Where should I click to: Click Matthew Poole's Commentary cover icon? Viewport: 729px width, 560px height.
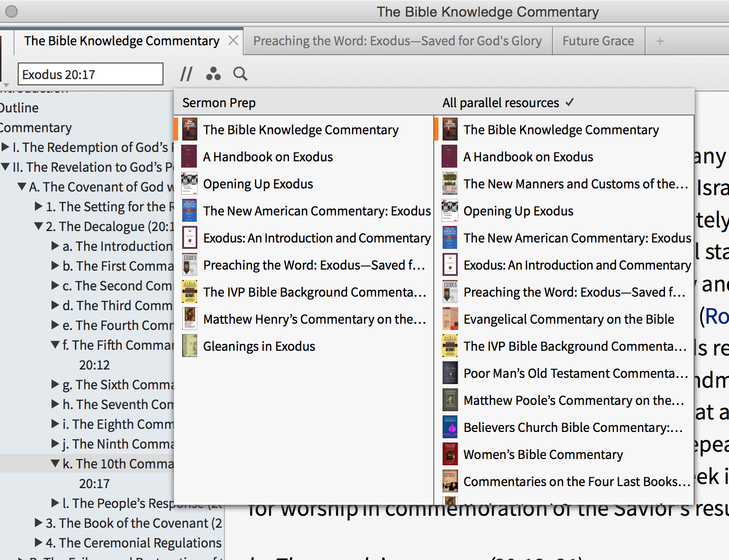pyautogui.click(x=450, y=400)
